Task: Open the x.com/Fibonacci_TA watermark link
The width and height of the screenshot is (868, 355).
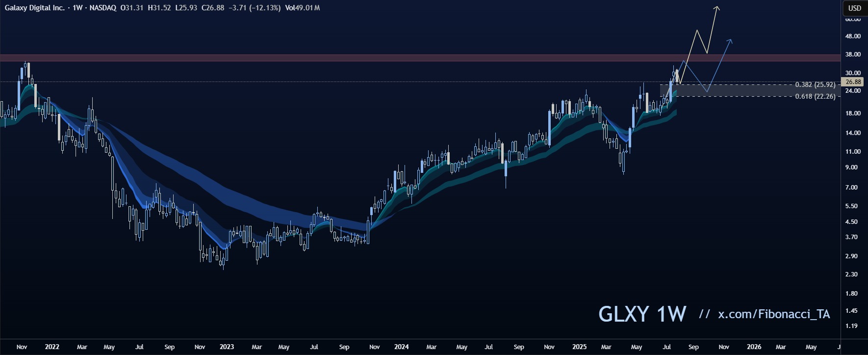Action: coord(773,314)
